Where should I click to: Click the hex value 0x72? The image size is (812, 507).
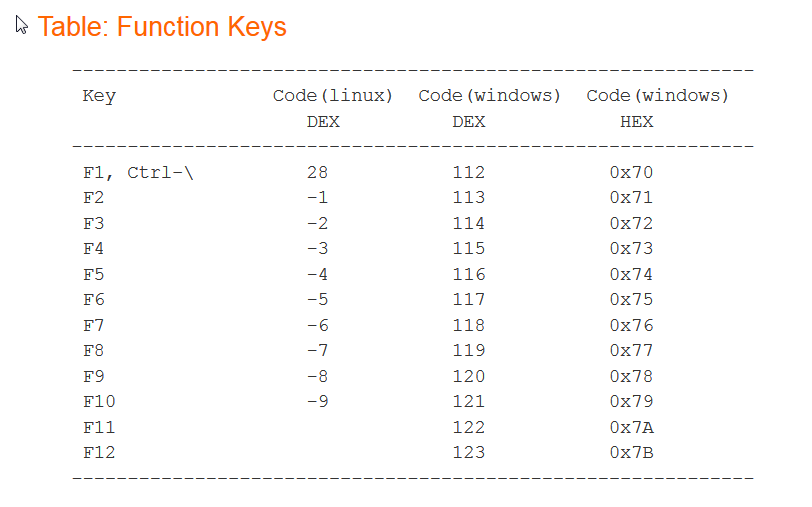pos(631,223)
